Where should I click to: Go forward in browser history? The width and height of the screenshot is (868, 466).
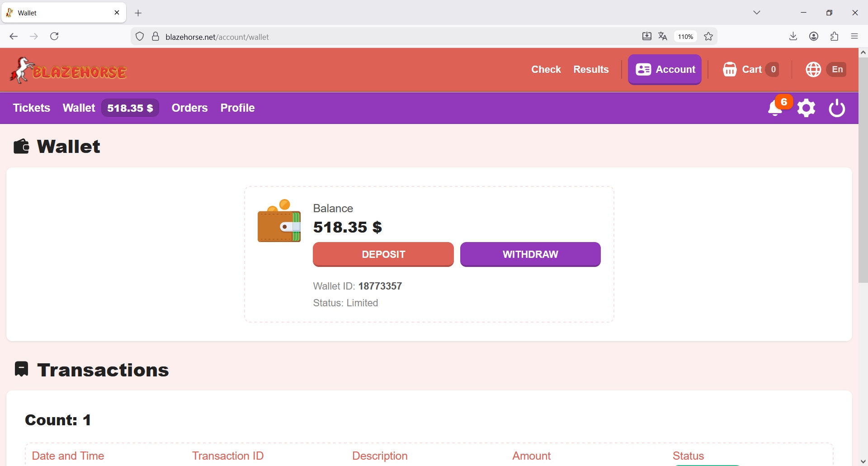[x=34, y=37]
